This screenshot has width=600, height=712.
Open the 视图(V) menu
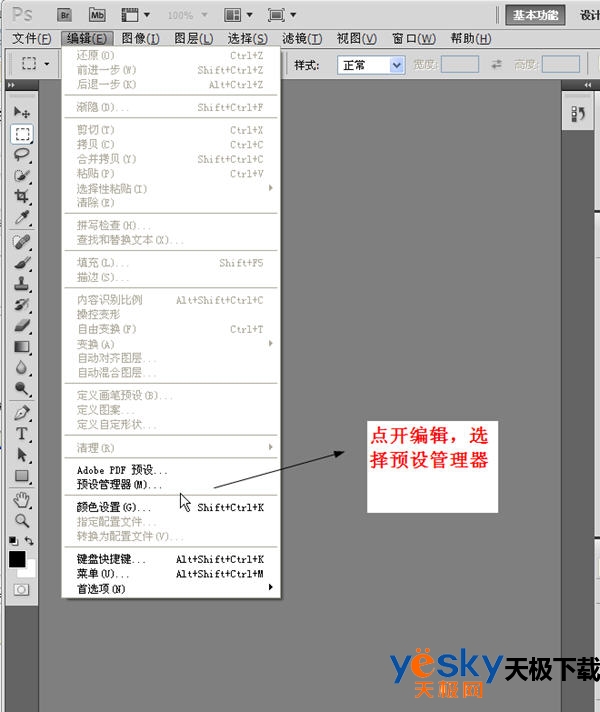357,39
